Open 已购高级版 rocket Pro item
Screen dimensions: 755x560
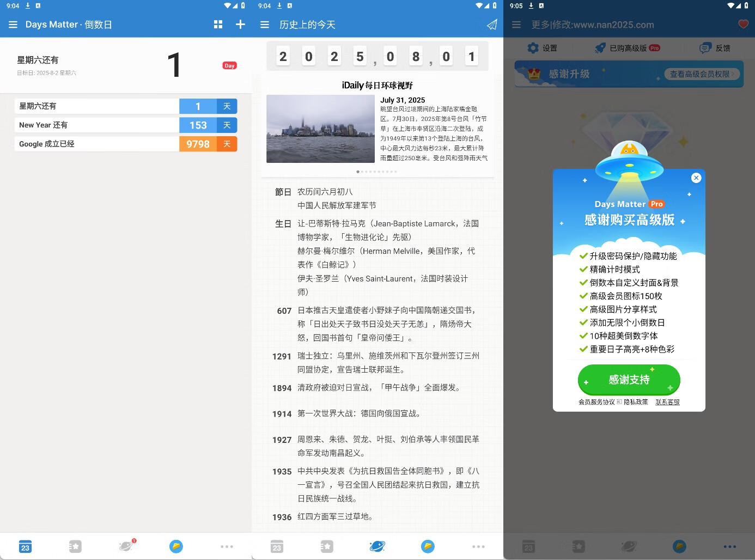click(x=627, y=48)
